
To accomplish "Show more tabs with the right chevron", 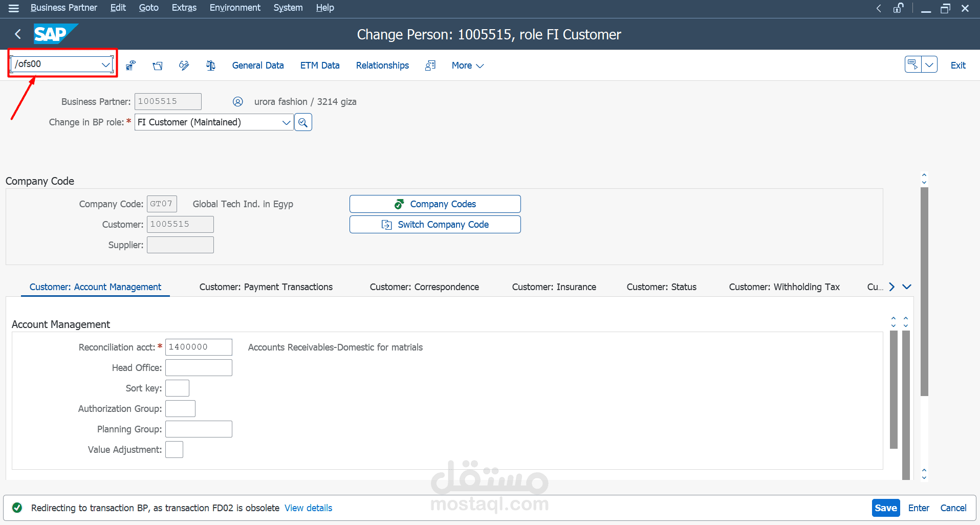I will click(892, 287).
